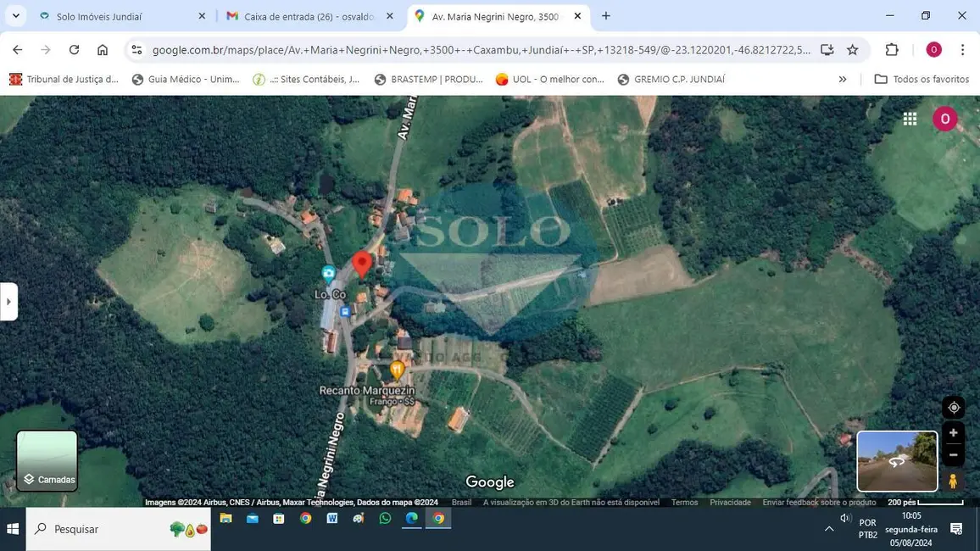
Task: Reload the current Maps page
Action: (73, 49)
